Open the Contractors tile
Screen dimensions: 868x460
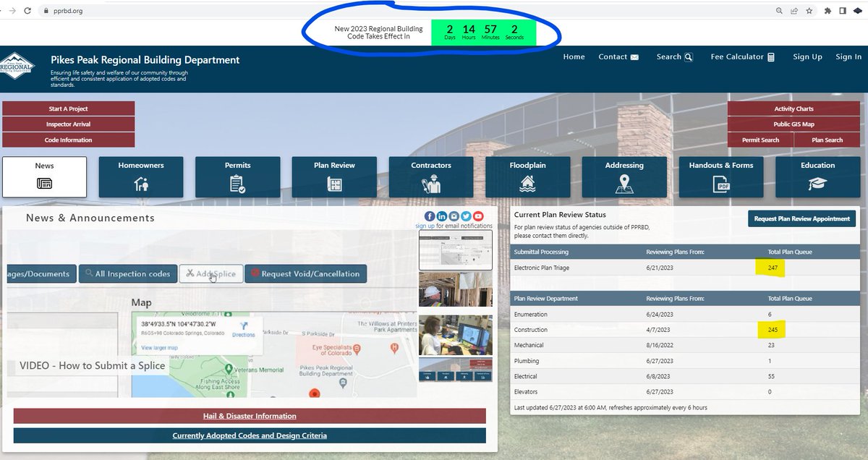click(x=431, y=177)
